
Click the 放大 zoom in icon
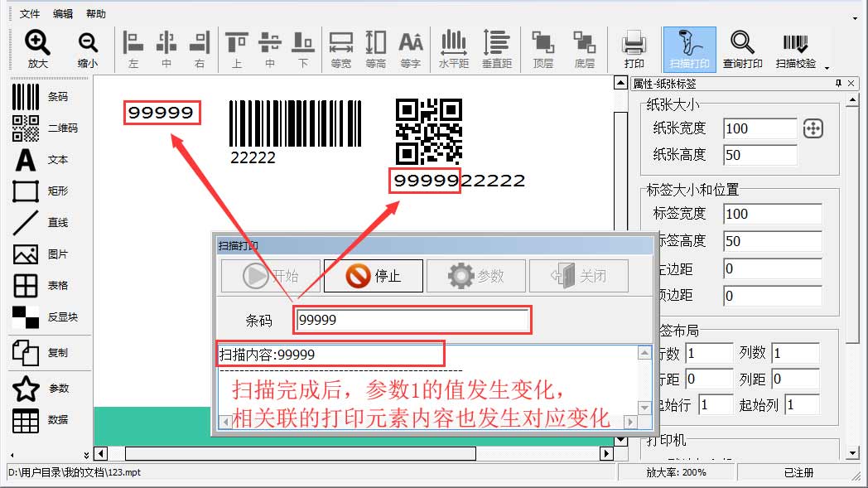pyautogui.click(x=37, y=48)
